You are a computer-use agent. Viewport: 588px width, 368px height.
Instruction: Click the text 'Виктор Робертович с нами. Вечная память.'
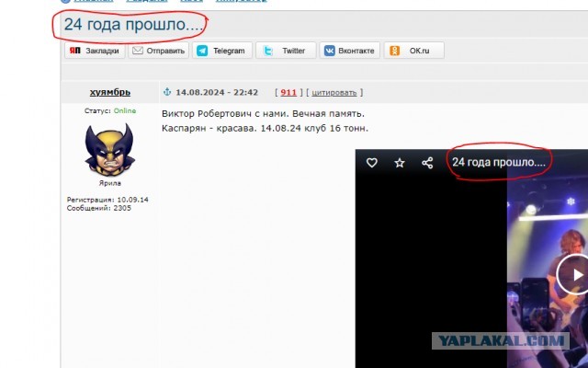[x=263, y=113]
